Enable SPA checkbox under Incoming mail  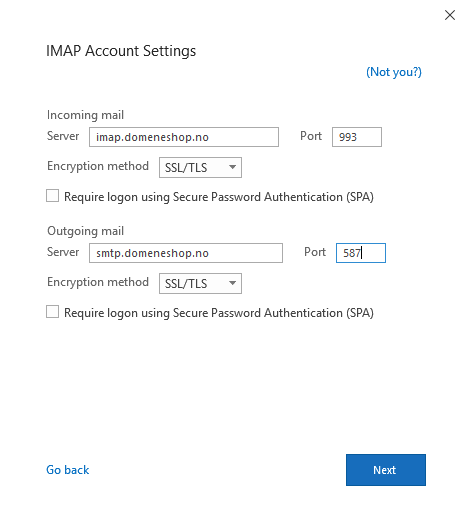(52, 196)
